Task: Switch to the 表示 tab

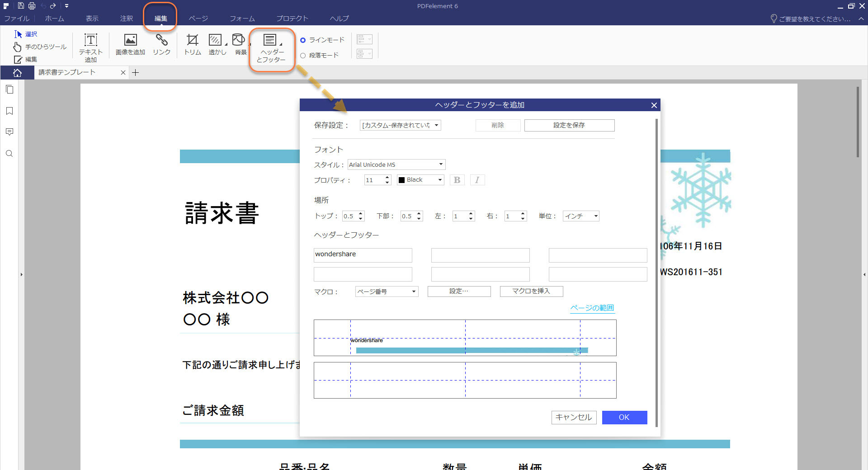Action: tap(92, 19)
